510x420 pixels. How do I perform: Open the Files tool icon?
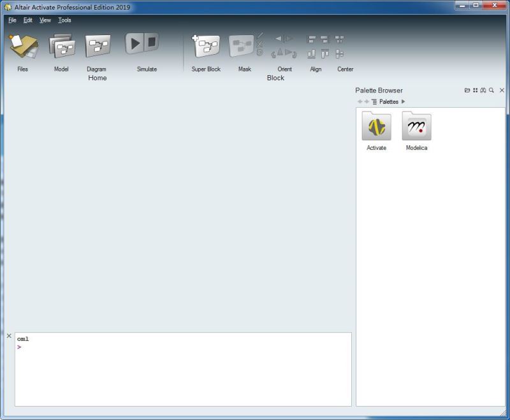(24, 46)
